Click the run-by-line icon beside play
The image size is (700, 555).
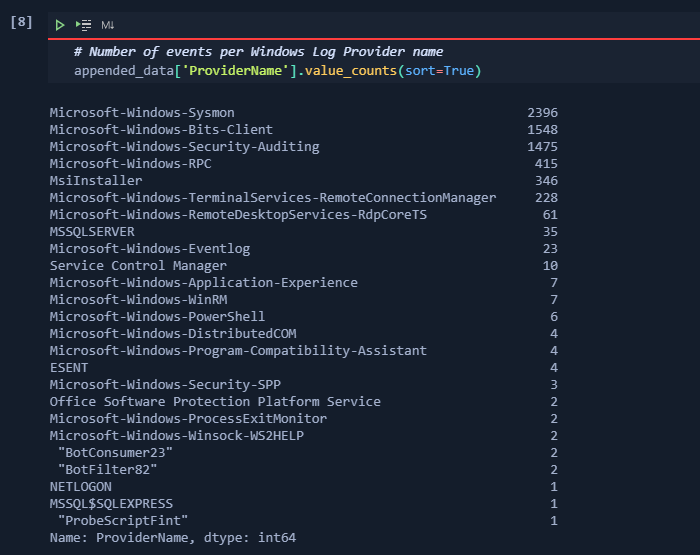pyautogui.click(x=83, y=25)
